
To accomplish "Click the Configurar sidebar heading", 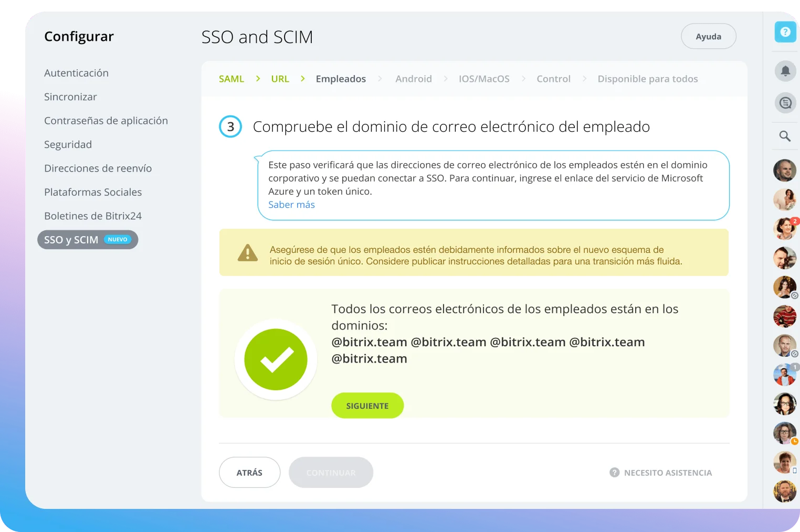I will point(79,37).
